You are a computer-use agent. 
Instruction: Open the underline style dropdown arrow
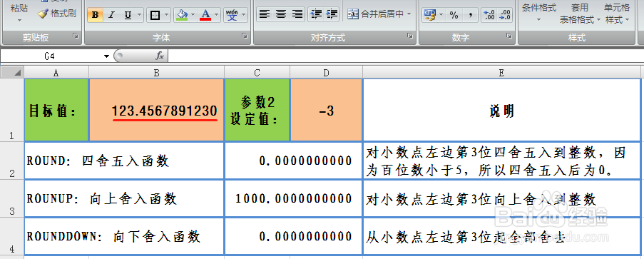click(x=140, y=15)
